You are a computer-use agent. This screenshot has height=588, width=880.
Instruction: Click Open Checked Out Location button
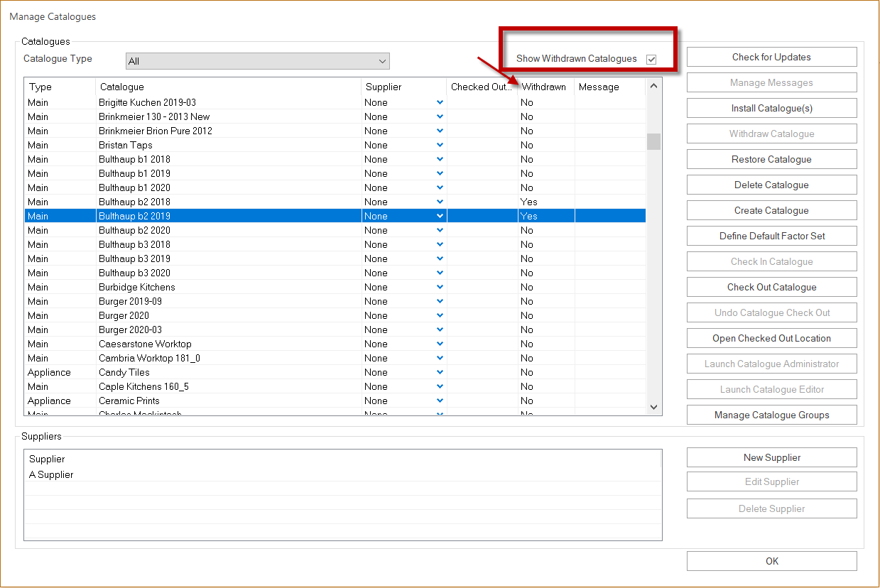coord(771,338)
